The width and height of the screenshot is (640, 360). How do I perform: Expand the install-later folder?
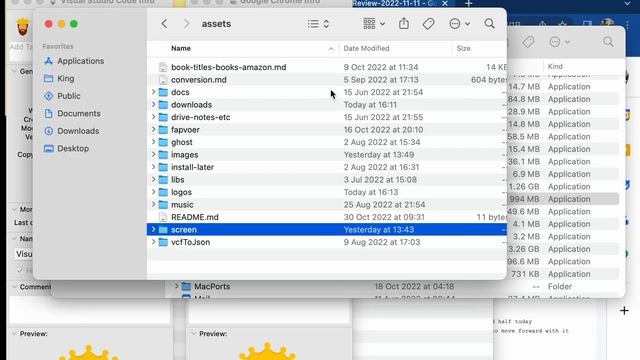pyautogui.click(x=153, y=167)
